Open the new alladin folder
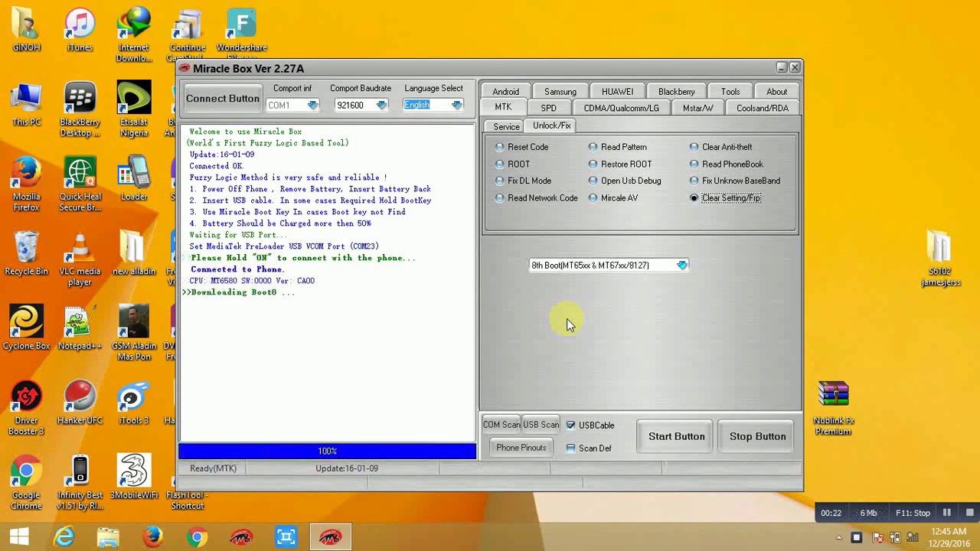980x551 pixels. (x=134, y=254)
